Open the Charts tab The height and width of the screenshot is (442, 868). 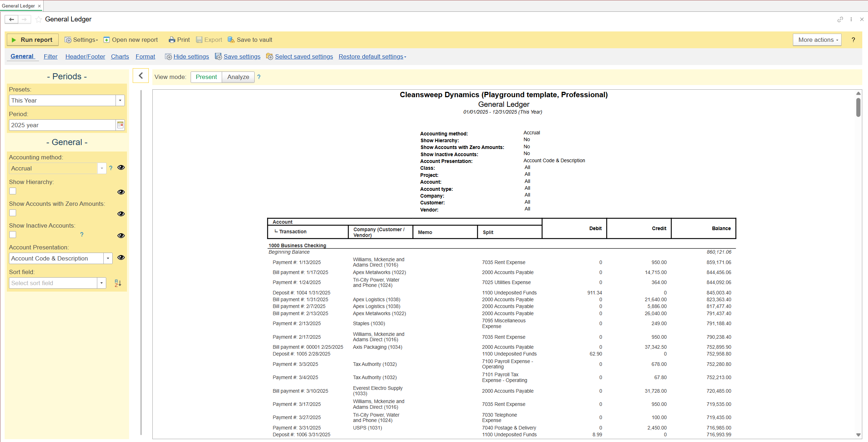pyautogui.click(x=120, y=56)
